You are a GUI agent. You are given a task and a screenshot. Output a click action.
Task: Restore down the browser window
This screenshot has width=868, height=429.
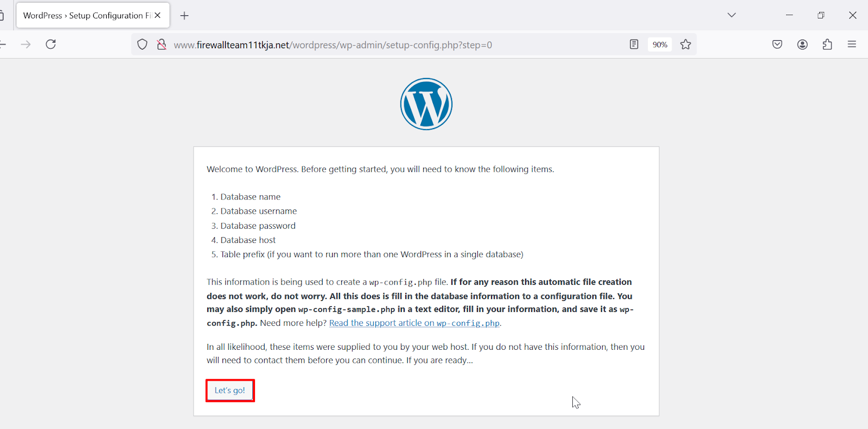pos(821,15)
